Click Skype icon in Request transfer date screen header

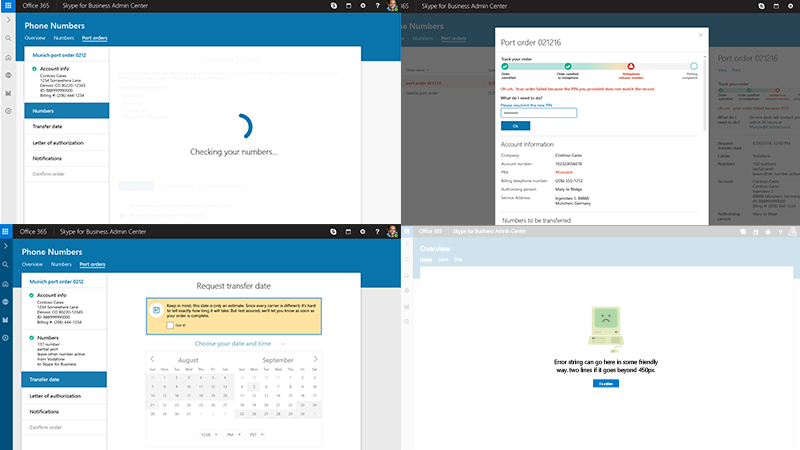(333, 232)
